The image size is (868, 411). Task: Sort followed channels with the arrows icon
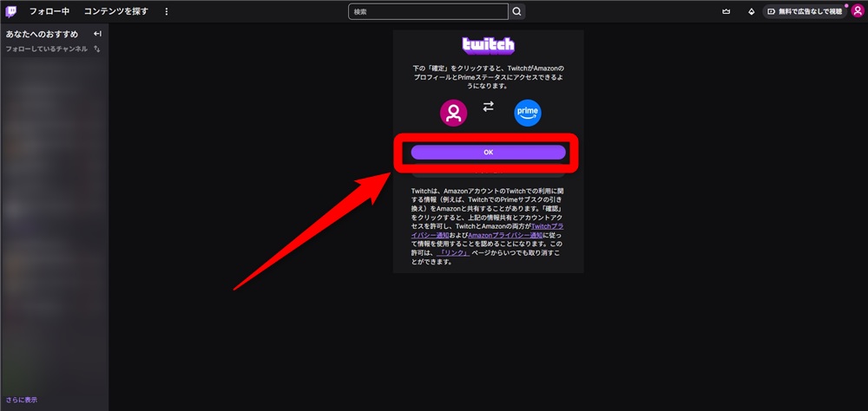(97, 49)
